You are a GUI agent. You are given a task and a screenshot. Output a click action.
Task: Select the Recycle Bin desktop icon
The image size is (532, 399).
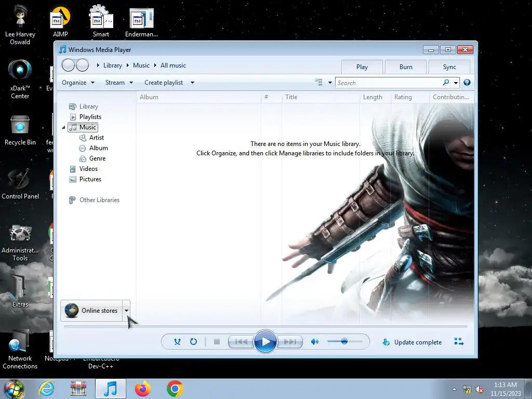20,130
